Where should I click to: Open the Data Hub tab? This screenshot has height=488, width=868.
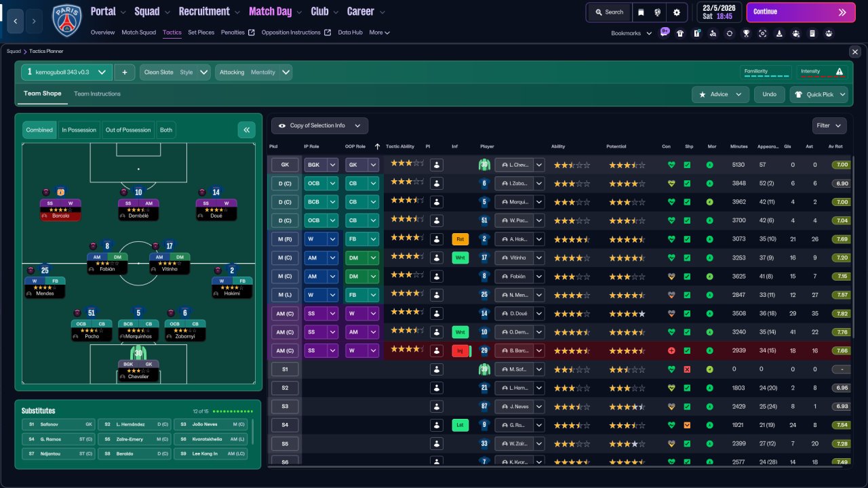(x=351, y=33)
